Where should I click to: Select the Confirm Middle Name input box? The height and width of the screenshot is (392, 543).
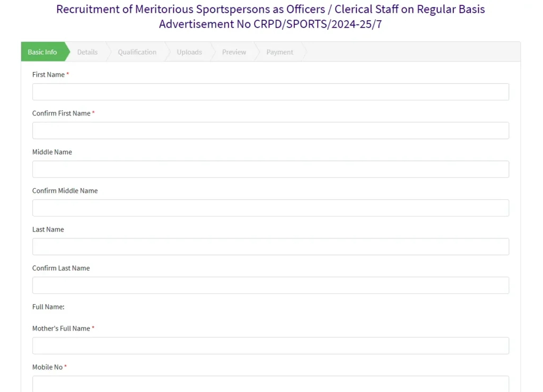[x=270, y=208]
